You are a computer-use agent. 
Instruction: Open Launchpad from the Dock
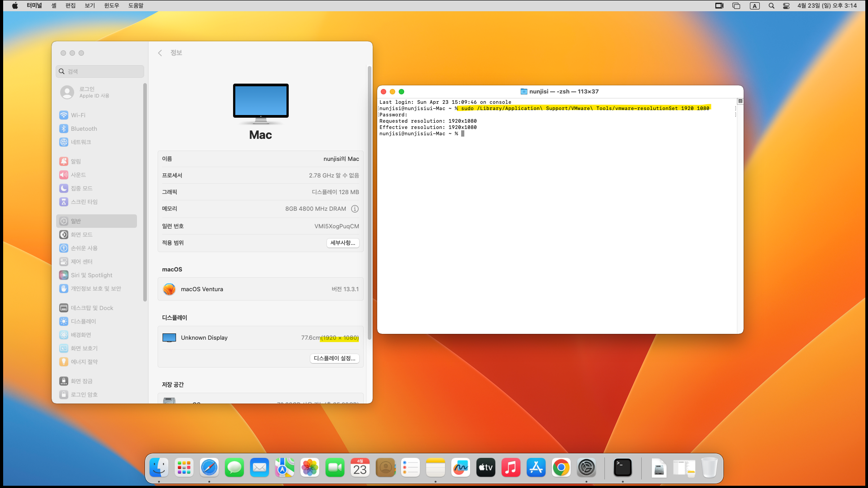(184, 468)
